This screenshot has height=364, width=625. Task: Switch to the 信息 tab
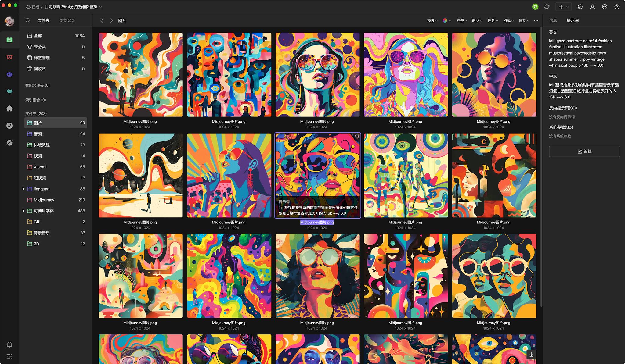coord(553,20)
